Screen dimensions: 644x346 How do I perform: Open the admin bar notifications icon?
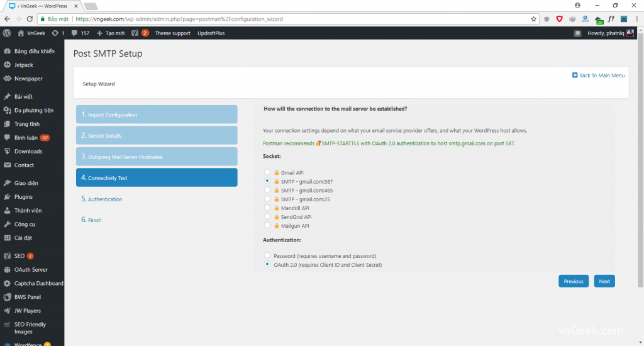click(x=577, y=33)
